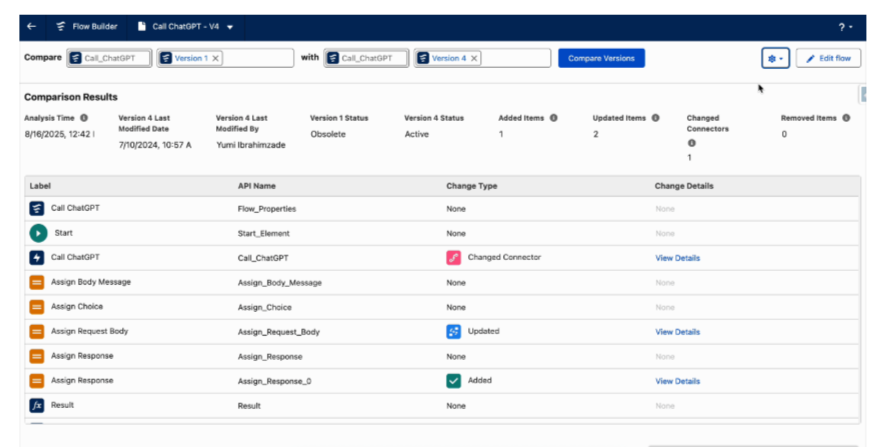Click assignment icon in Assign_Response row
This screenshot has height=447, width=884.
coord(37,356)
